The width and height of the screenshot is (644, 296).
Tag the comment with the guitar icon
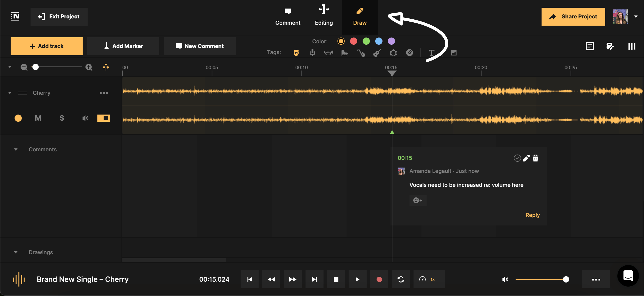click(377, 52)
